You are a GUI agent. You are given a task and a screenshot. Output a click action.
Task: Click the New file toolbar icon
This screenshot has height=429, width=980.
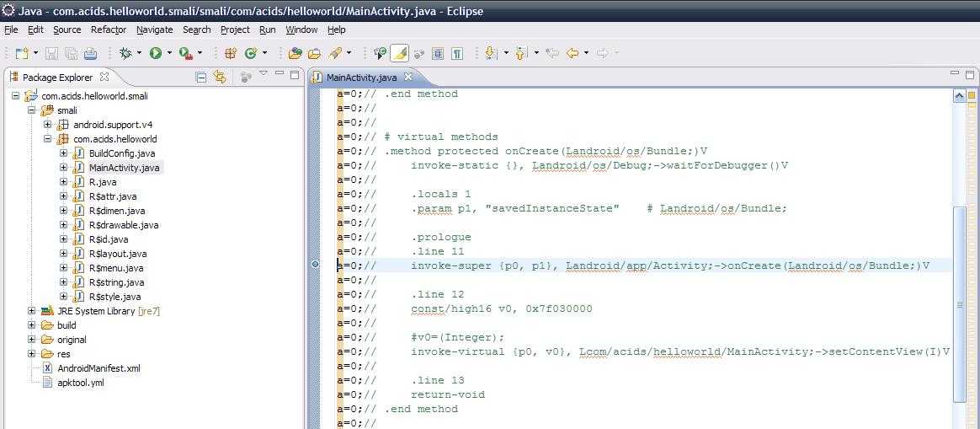click(x=22, y=54)
